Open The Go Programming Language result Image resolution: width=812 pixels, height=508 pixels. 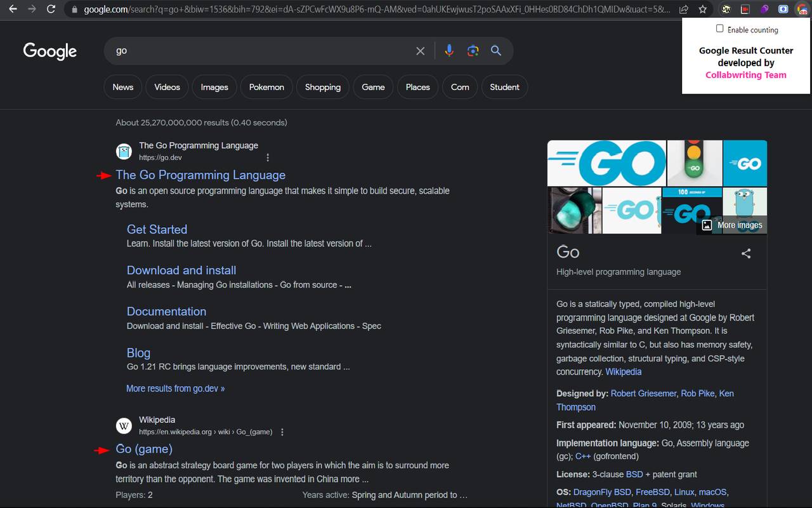(x=200, y=175)
